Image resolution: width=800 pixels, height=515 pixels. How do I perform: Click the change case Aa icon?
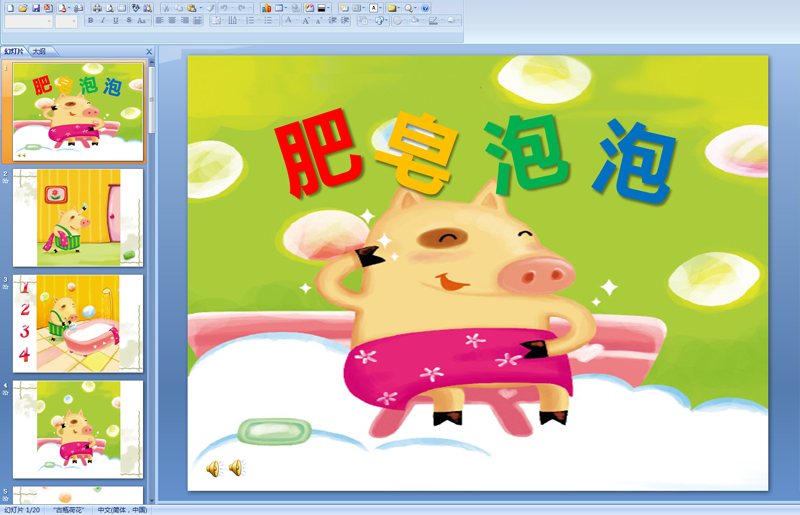click(141, 20)
